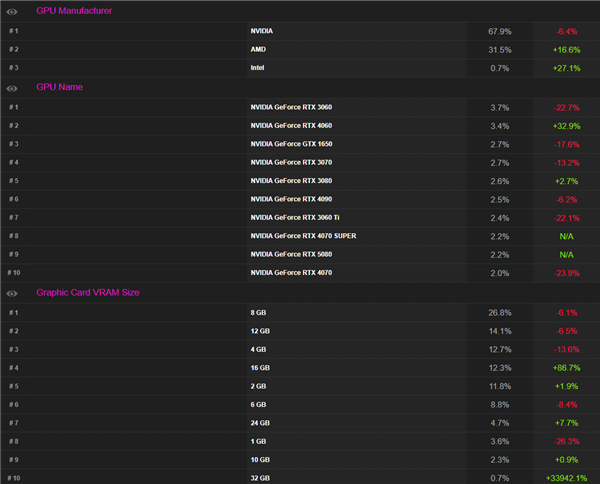Toggle the eye icon beside GPU Manufacturer

pyautogui.click(x=13, y=11)
